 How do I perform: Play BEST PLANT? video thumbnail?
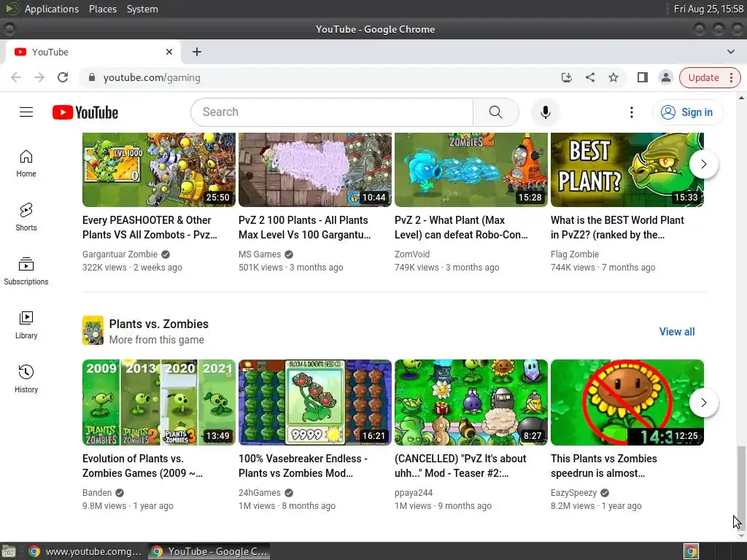pos(627,169)
